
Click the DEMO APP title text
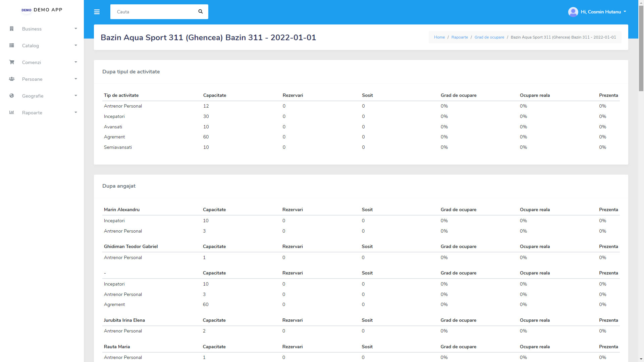(48, 10)
